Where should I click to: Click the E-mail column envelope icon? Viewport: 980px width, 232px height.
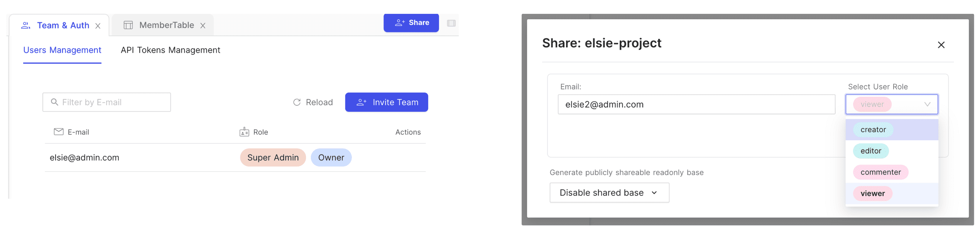59,132
